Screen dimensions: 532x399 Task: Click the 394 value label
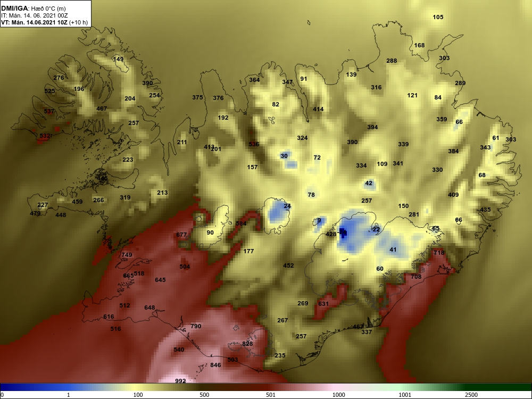(x=372, y=127)
